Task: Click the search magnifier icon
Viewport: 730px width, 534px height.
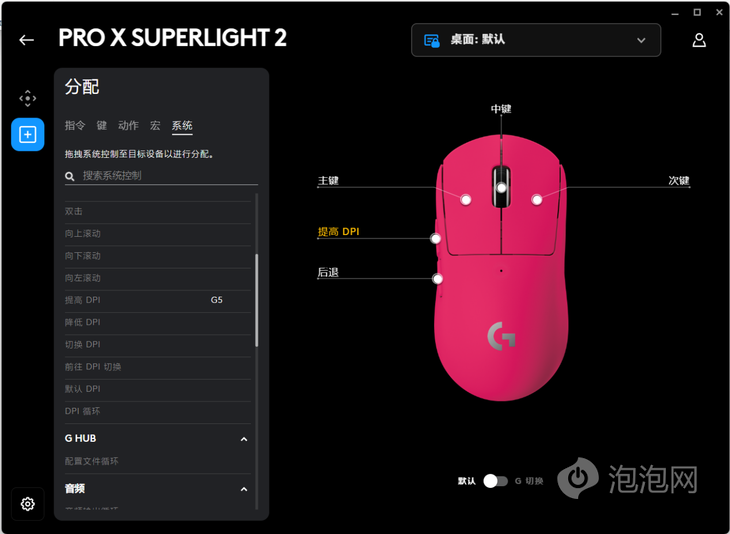Action: click(x=70, y=176)
